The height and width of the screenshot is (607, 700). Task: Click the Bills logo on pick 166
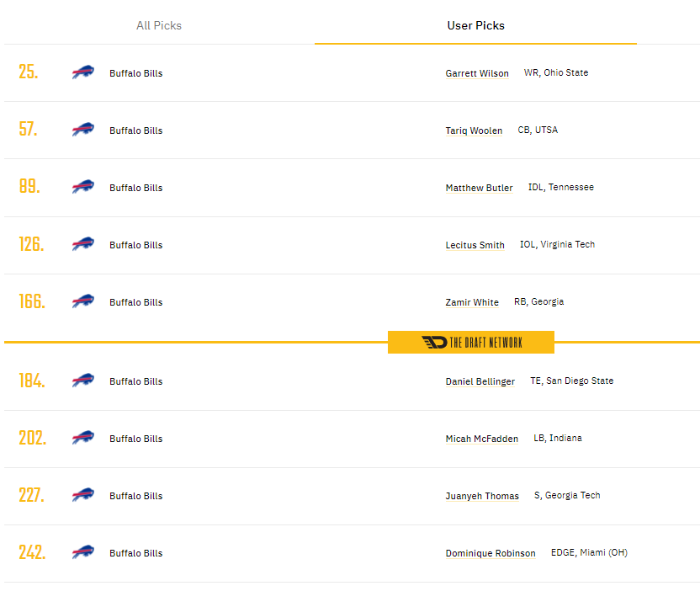click(x=83, y=301)
